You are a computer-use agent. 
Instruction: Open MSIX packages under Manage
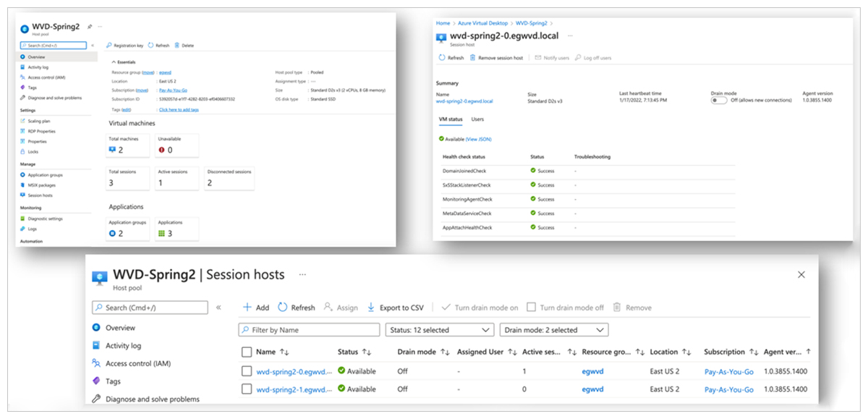(41, 185)
